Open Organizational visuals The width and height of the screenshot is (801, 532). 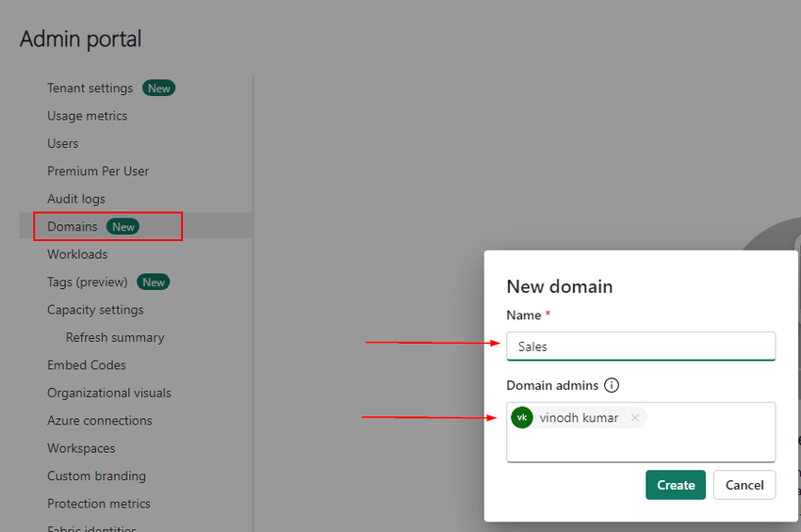[108, 394]
